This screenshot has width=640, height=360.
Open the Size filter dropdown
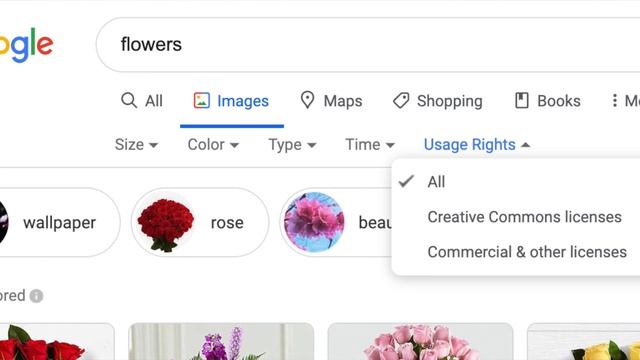136,145
